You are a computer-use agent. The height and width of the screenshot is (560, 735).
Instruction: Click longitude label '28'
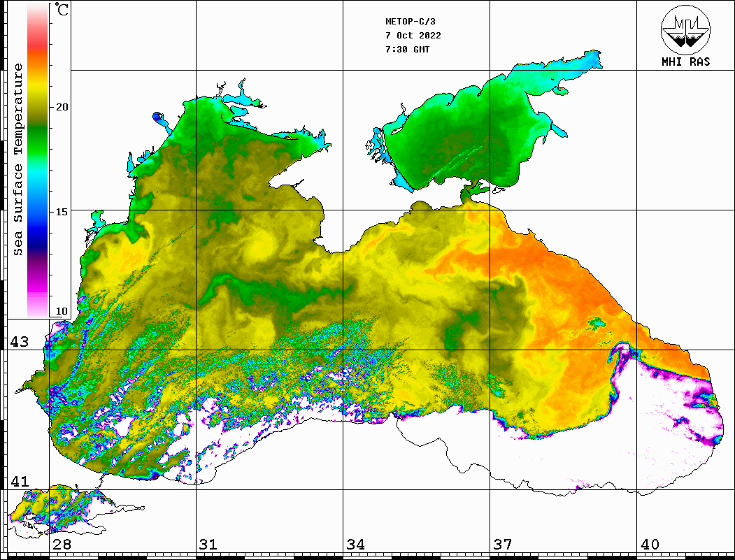62,545
